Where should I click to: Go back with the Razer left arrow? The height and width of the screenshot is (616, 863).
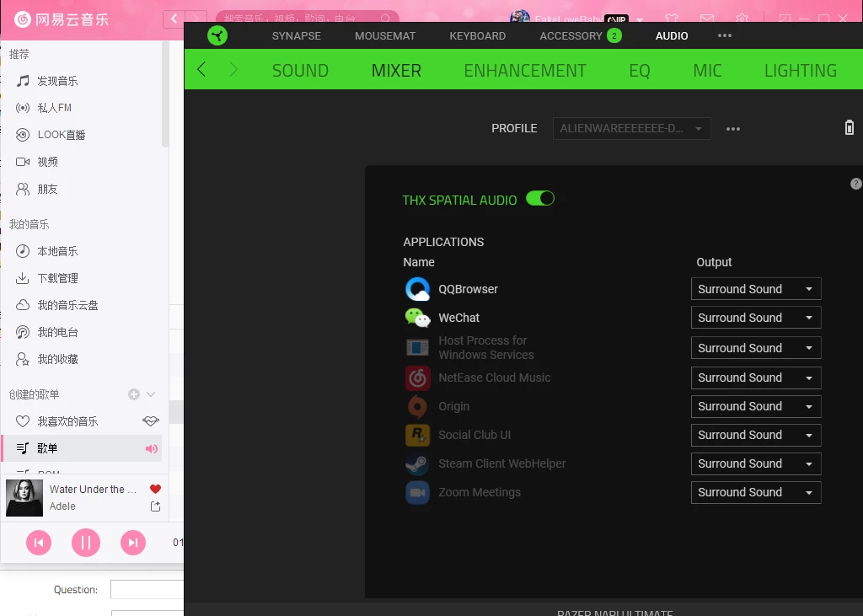(201, 69)
